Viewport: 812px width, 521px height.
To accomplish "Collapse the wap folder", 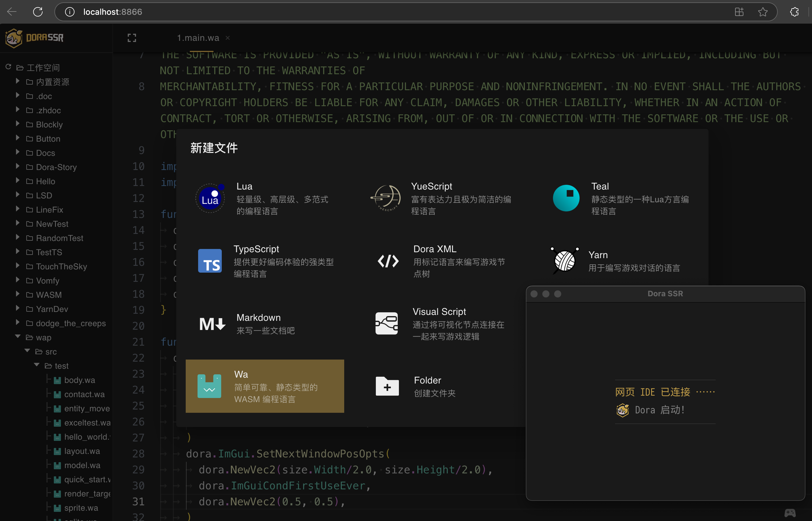I will (x=17, y=336).
